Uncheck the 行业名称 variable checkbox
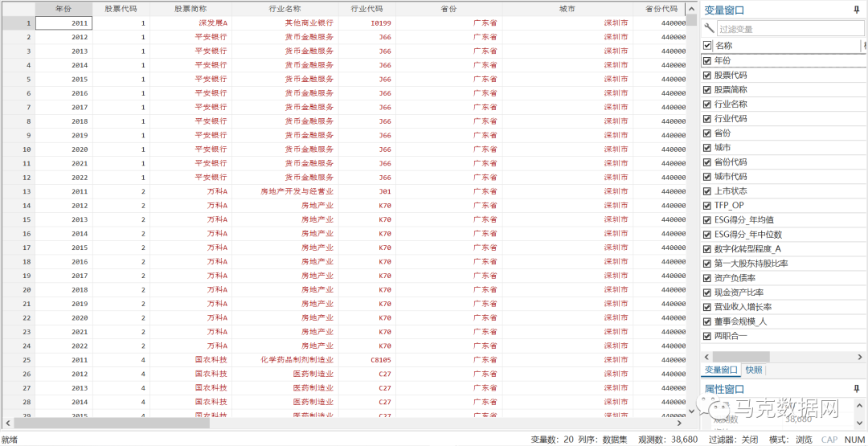This screenshot has height=446, width=868. (x=707, y=104)
